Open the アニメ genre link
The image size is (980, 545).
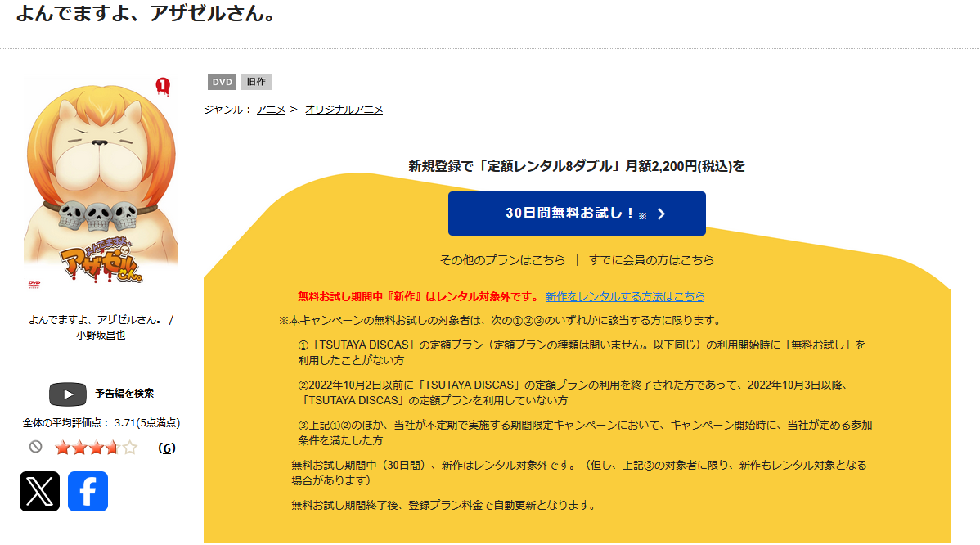[271, 110]
